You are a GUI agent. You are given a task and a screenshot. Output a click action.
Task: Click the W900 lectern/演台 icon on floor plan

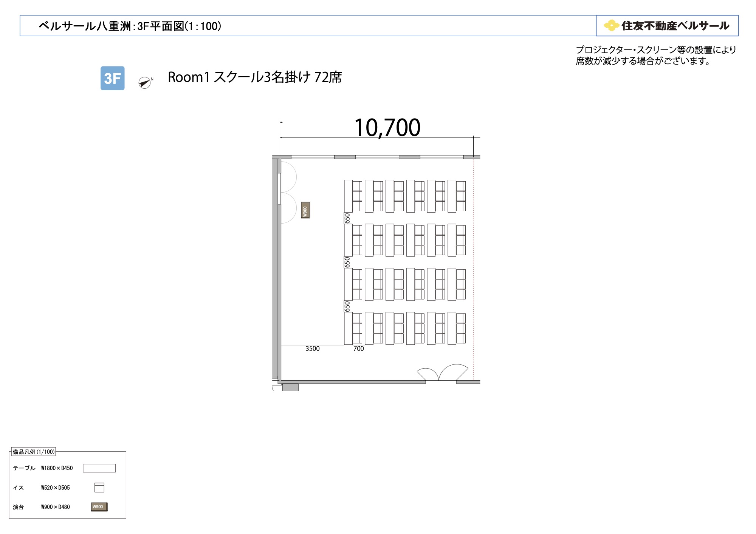coord(305,209)
